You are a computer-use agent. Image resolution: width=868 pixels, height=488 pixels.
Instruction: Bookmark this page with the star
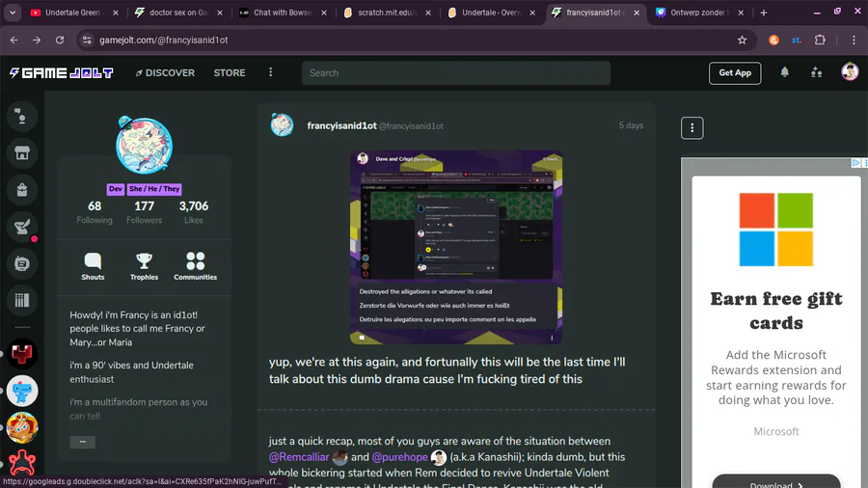click(x=742, y=40)
